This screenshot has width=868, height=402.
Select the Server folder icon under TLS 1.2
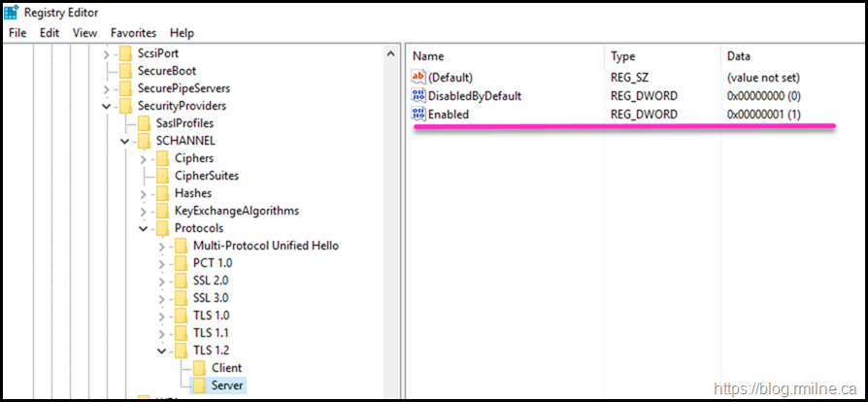click(x=199, y=385)
